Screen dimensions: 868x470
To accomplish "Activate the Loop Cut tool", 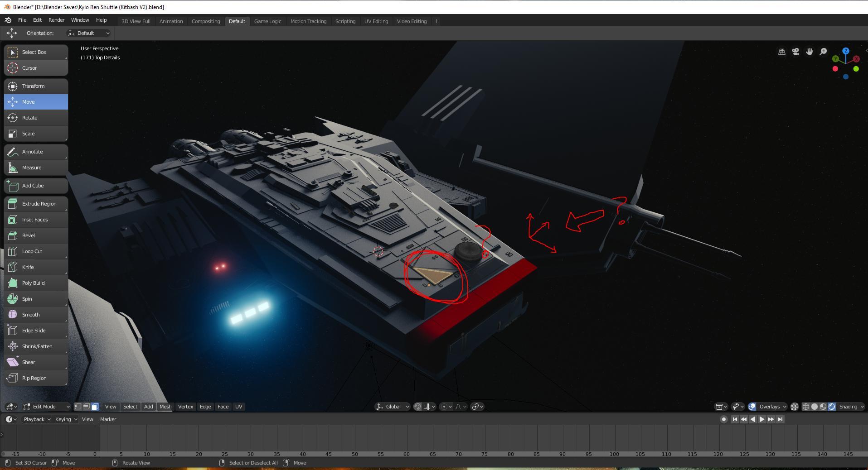I will pos(36,251).
